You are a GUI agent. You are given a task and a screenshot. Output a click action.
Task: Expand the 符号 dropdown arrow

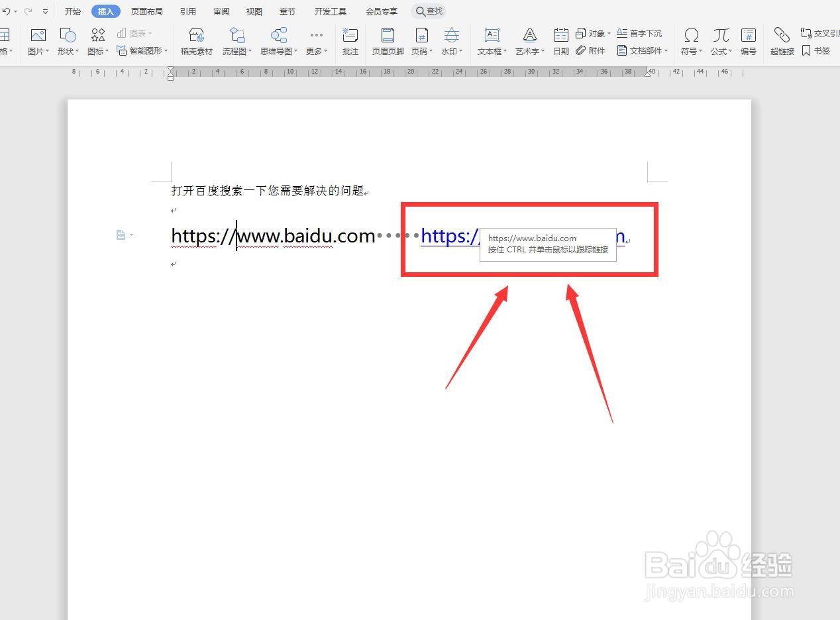[700, 52]
